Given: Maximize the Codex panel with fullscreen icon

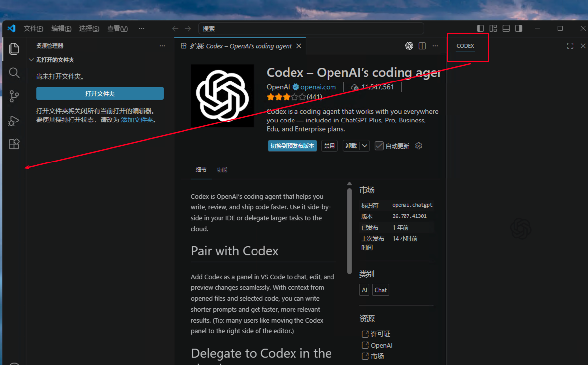Looking at the screenshot, I should pyautogui.click(x=570, y=46).
